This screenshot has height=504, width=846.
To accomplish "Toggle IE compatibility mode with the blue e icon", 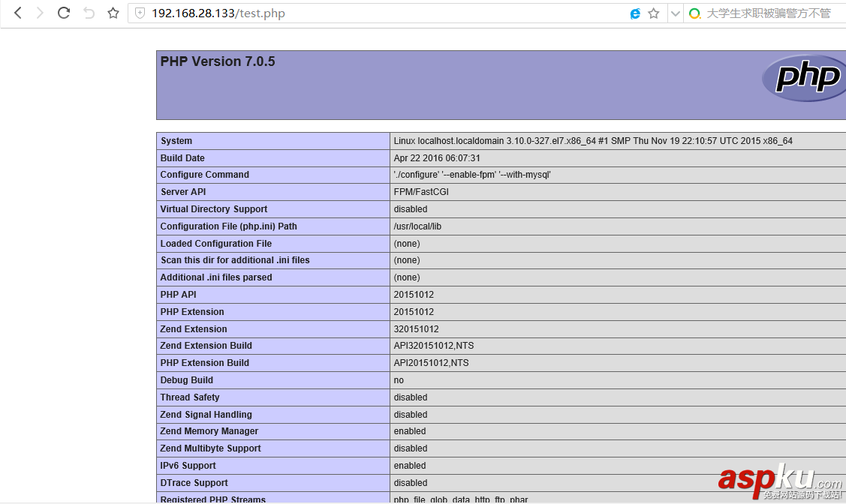I will 635,13.
